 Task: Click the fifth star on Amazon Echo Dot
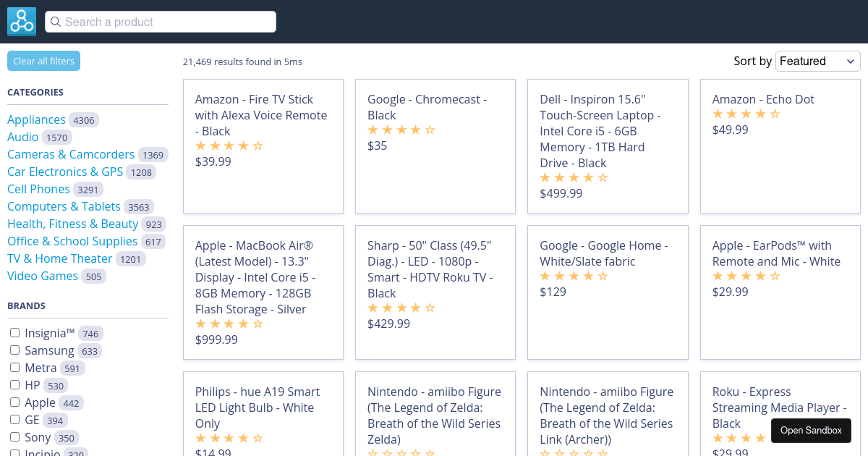(775, 114)
